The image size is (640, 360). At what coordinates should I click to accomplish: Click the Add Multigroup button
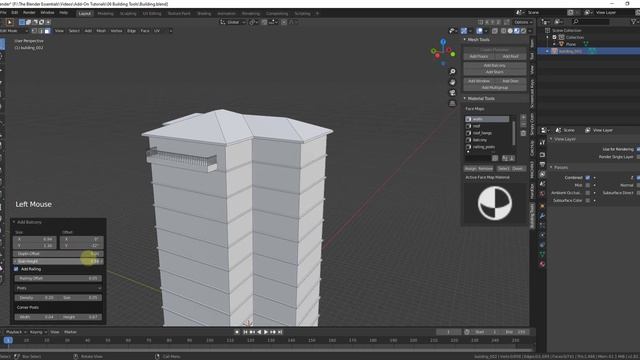pyautogui.click(x=494, y=87)
